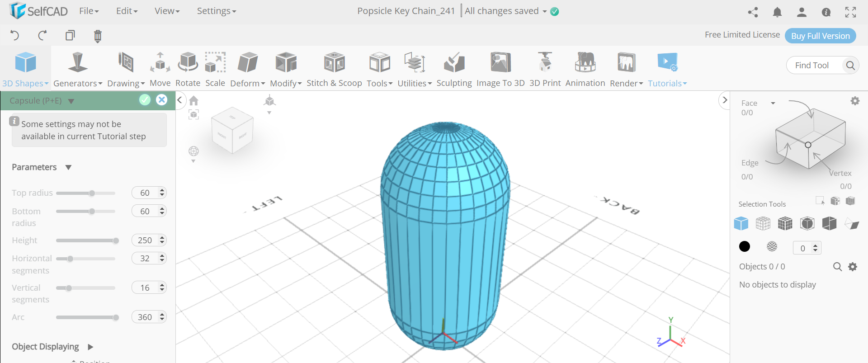Collapse the Parameters section

pyautogui.click(x=68, y=167)
